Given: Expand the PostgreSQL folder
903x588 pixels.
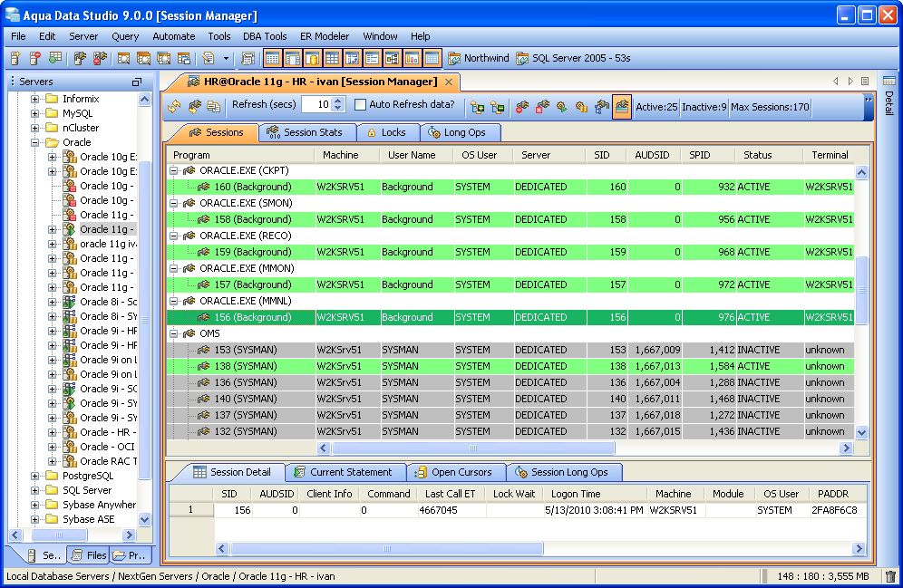Looking at the screenshot, I should (34, 476).
